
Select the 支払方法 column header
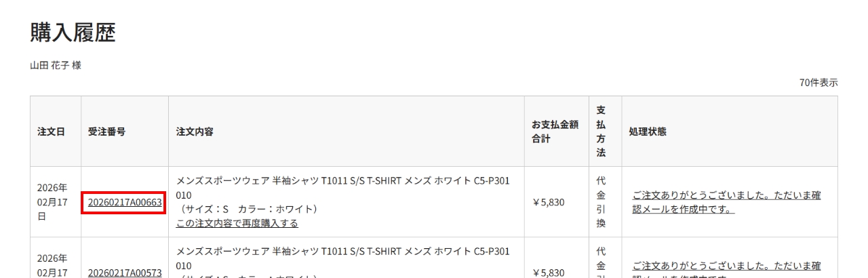coord(601,132)
